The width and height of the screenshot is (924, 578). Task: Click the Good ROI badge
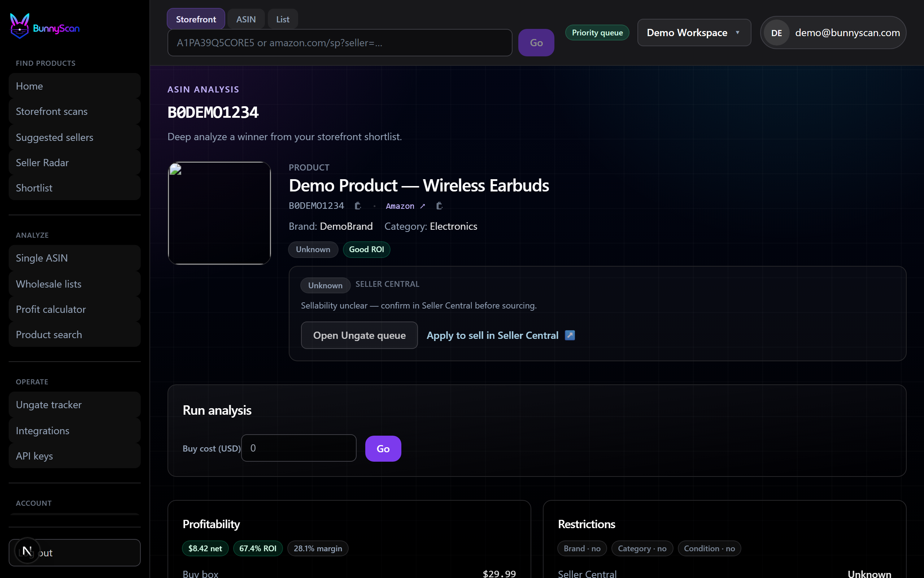pos(366,250)
